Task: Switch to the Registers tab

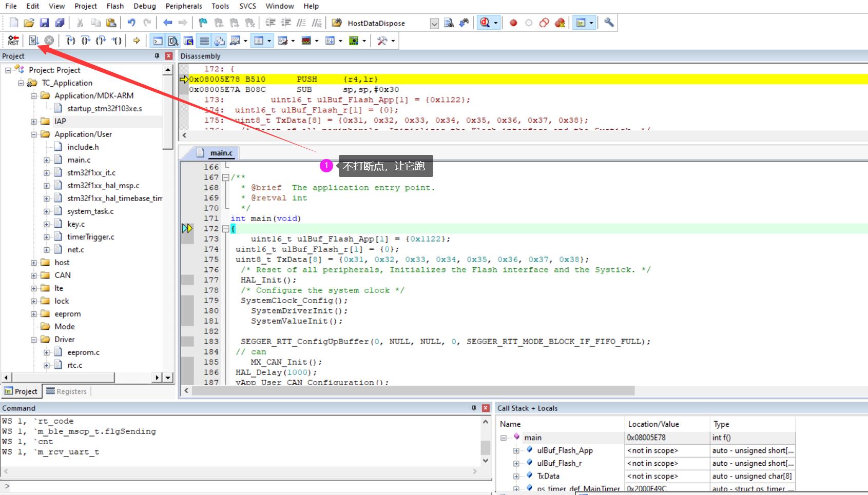Action: [67, 391]
